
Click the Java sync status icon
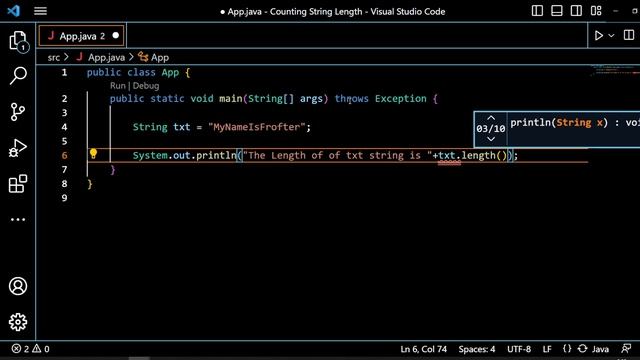click(x=583, y=349)
